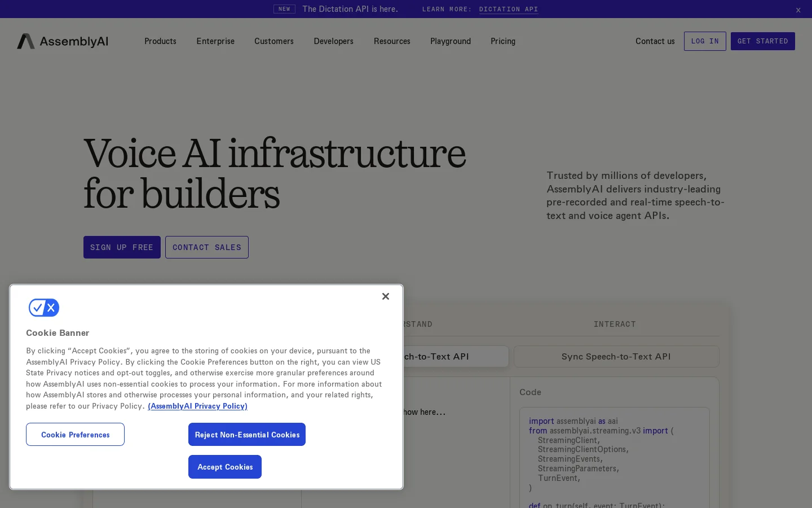Click the Code panel heading
Viewport: 812px width, 508px height.
tap(530, 392)
